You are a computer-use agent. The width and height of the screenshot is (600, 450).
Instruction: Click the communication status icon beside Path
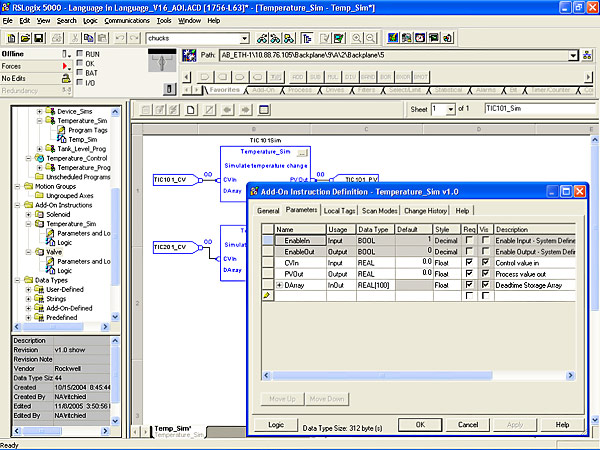point(189,55)
